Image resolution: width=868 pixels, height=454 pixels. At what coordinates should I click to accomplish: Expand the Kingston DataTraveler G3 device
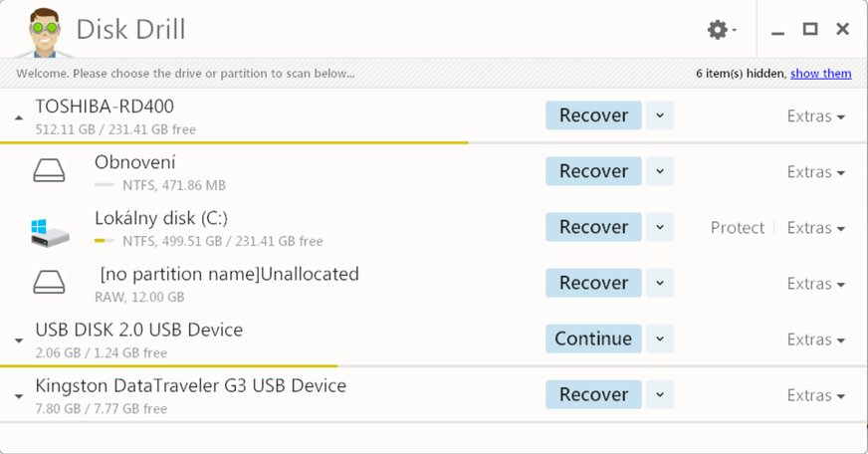(x=19, y=396)
